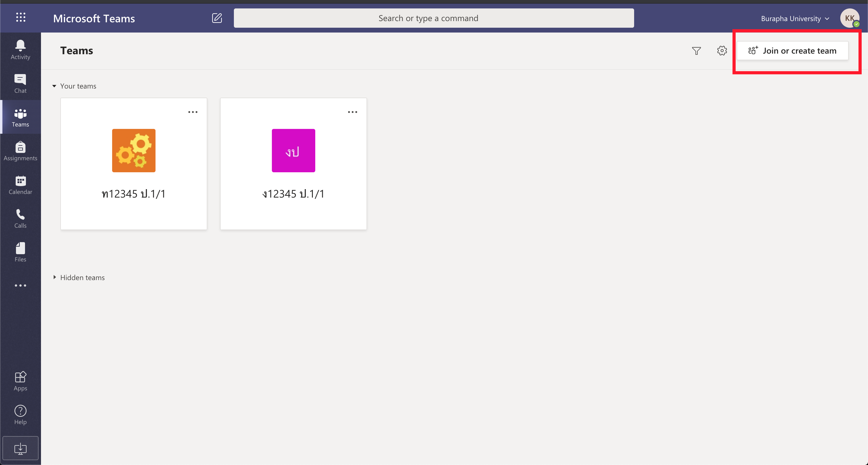The image size is (868, 465).
Task: Click the ท12345 ป.1/1 team name
Action: [134, 194]
